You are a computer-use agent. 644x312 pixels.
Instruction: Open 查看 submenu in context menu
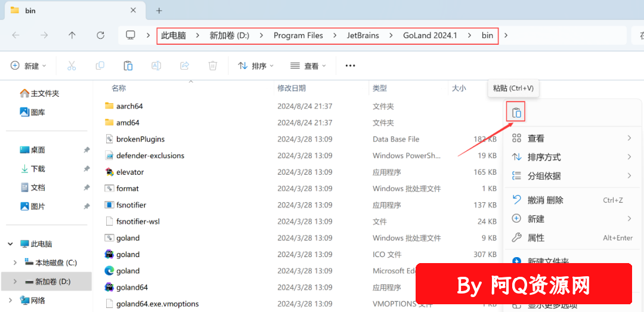(572, 138)
